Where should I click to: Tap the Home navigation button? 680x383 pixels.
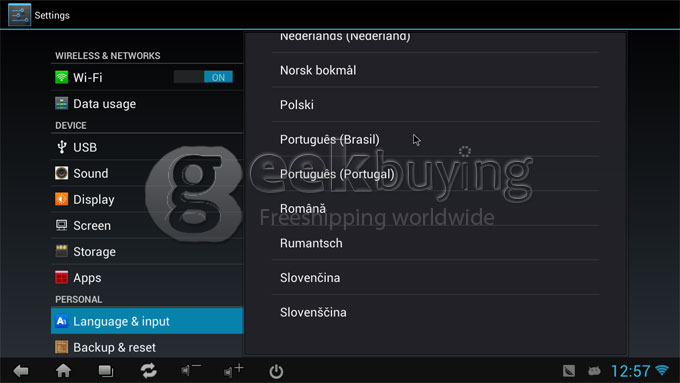(63, 370)
